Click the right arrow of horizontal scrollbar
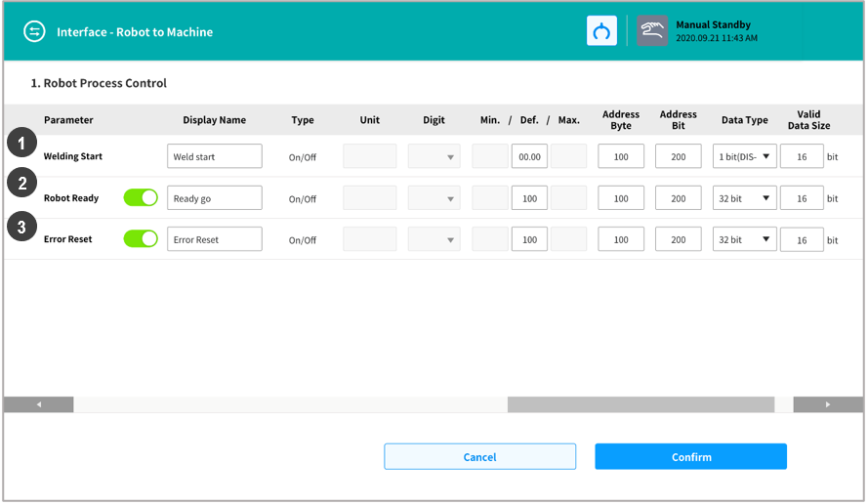The height and width of the screenshot is (504, 868). pyautogui.click(x=828, y=404)
